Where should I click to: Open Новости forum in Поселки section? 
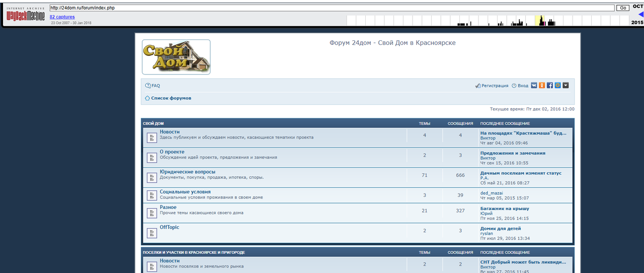(x=170, y=261)
